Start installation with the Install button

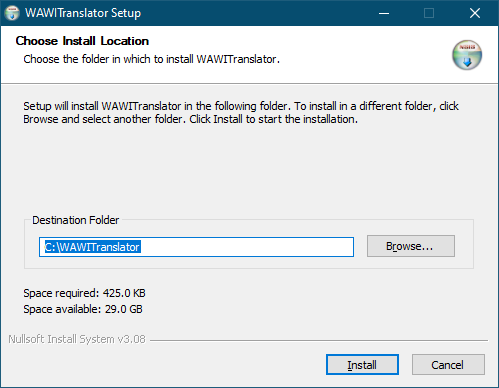[x=362, y=365]
